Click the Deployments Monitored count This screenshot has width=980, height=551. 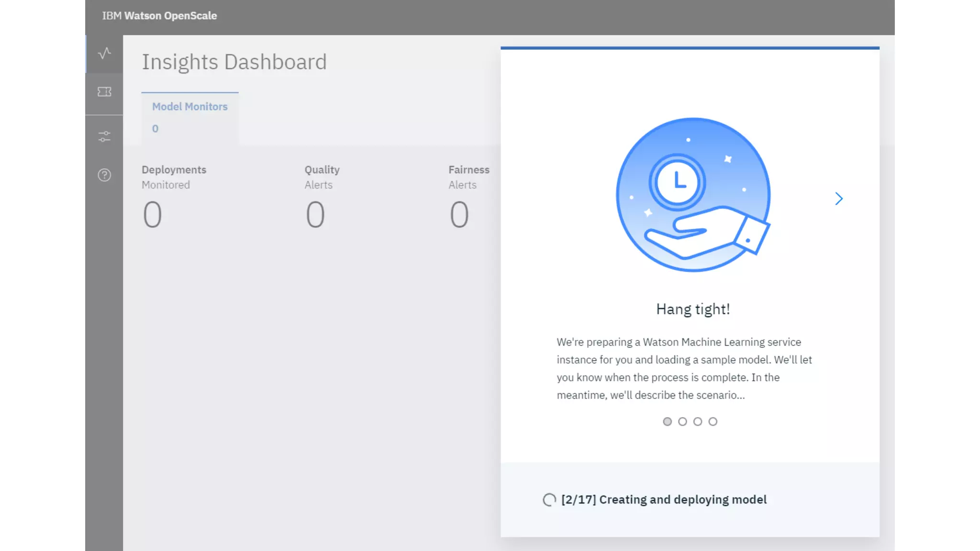coord(152,214)
